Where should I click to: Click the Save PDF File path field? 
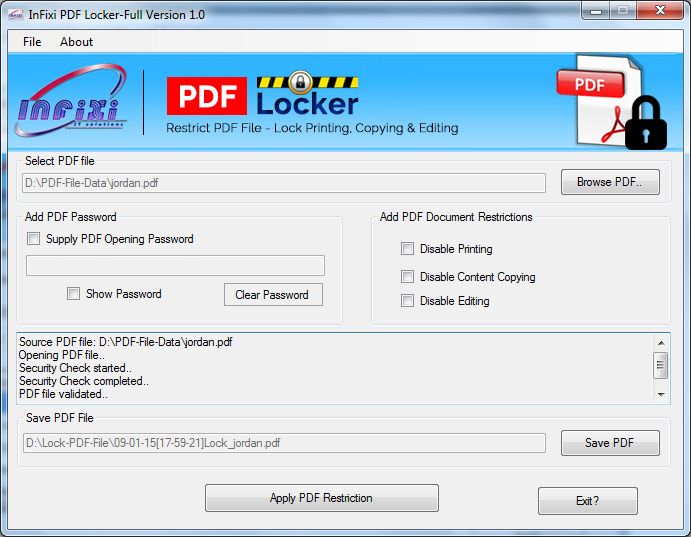tap(284, 443)
